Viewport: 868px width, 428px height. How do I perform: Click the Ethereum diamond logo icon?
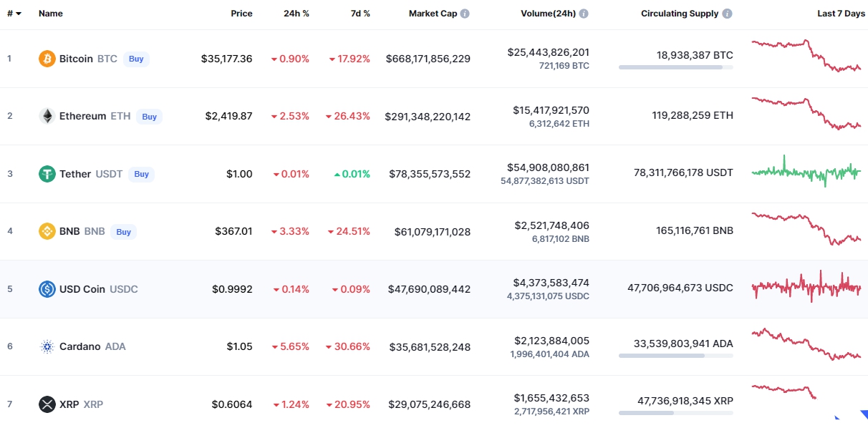click(x=47, y=116)
